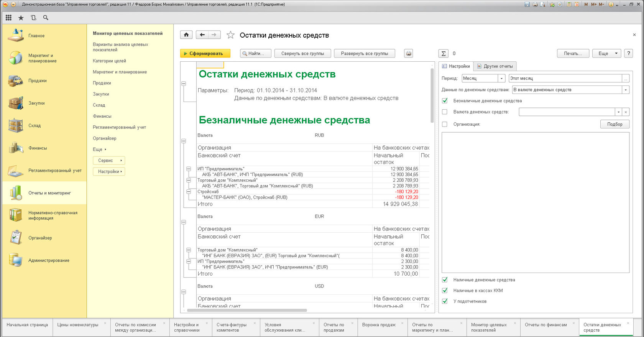The width and height of the screenshot is (644, 337).
Task: Add report to favorites with star
Action: click(x=230, y=35)
